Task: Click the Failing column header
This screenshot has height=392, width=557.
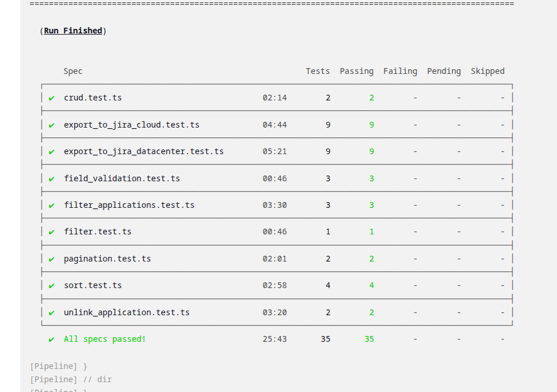Action: coord(400,71)
